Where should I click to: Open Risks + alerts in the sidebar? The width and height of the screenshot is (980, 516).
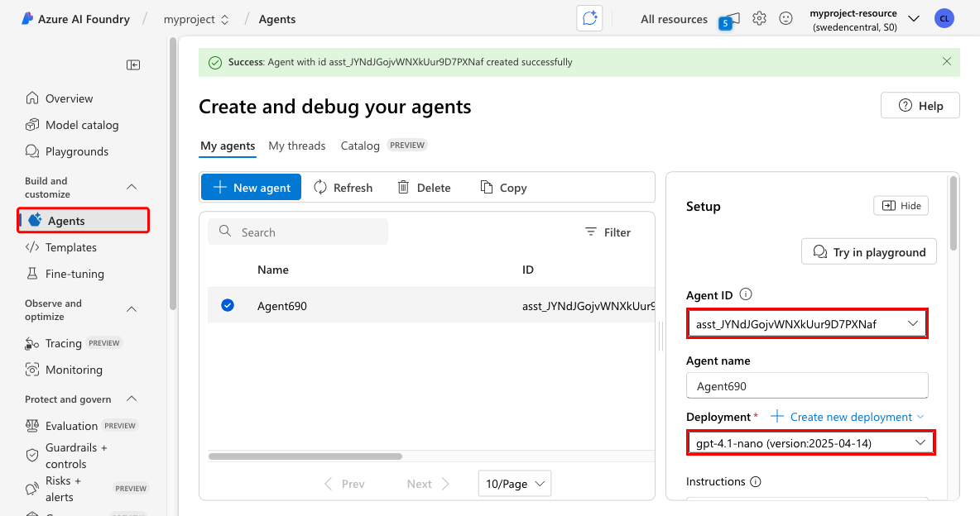[62, 486]
